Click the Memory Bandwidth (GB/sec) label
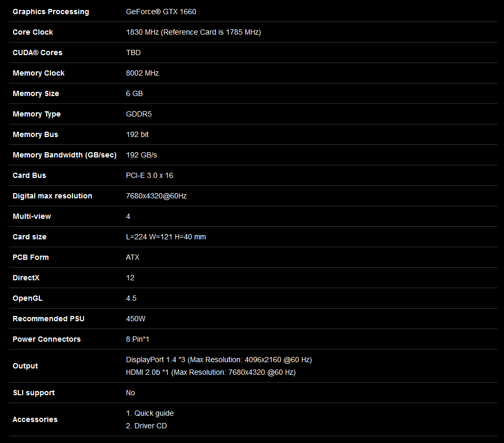Image resolution: width=504 pixels, height=443 pixels. [65, 155]
